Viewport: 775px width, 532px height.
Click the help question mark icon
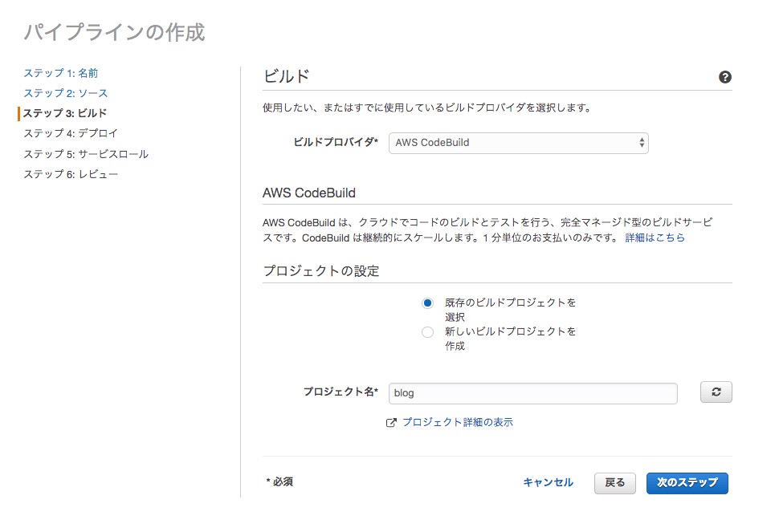tap(725, 78)
